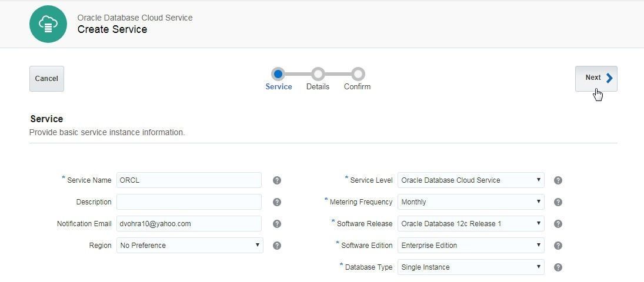644x282 pixels.
Task: Click the Service Name label
Action: click(x=89, y=180)
